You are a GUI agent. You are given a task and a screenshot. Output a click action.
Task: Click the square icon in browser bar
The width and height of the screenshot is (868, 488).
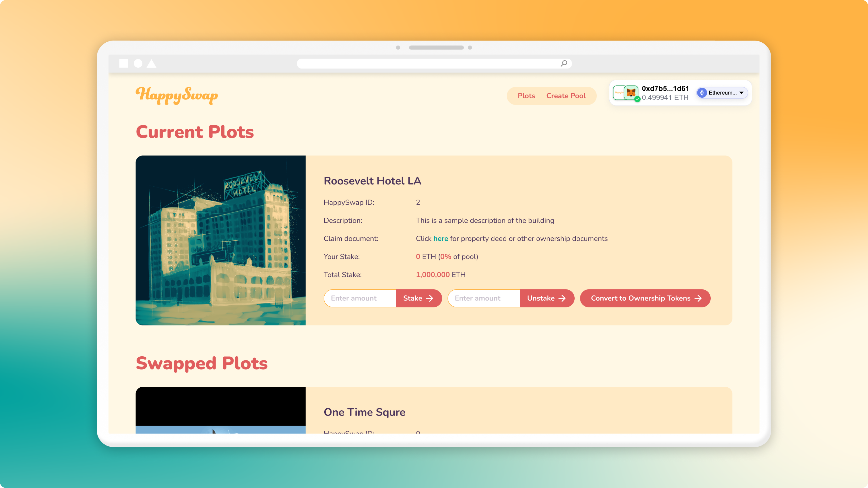coord(124,63)
